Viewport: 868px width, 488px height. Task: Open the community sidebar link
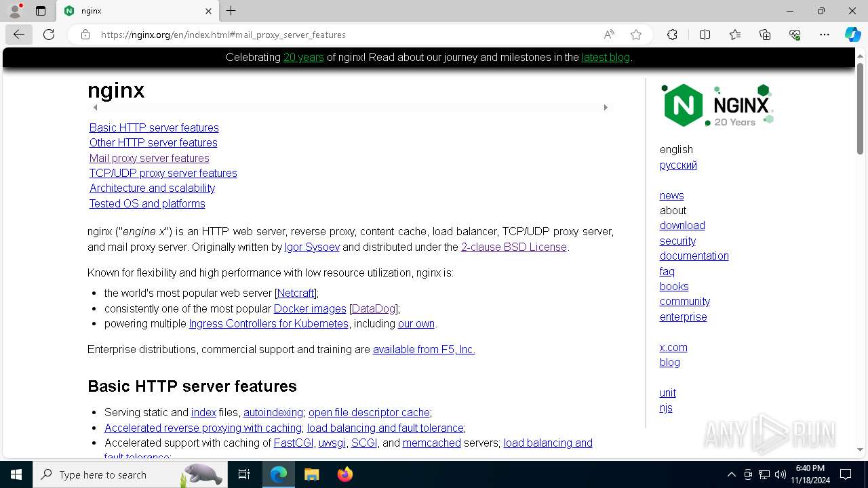tap(685, 301)
